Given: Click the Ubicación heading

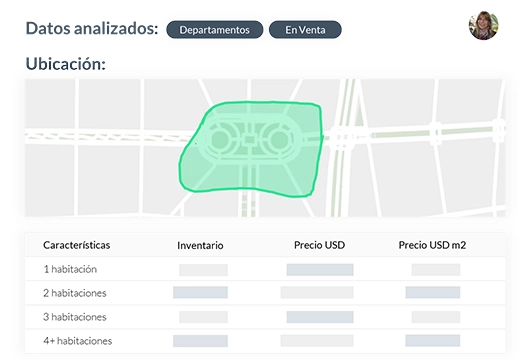Looking at the screenshot, I should click(66, 63).
